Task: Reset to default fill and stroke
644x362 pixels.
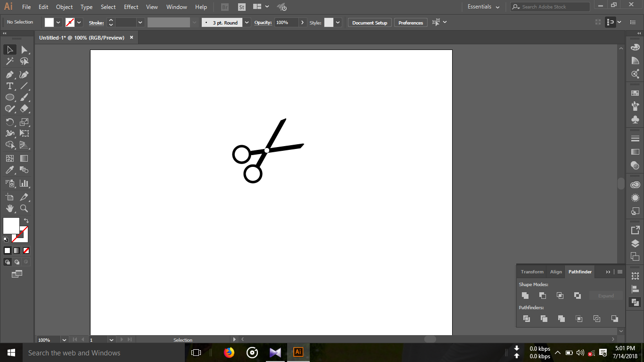Action: pos(6,239)
